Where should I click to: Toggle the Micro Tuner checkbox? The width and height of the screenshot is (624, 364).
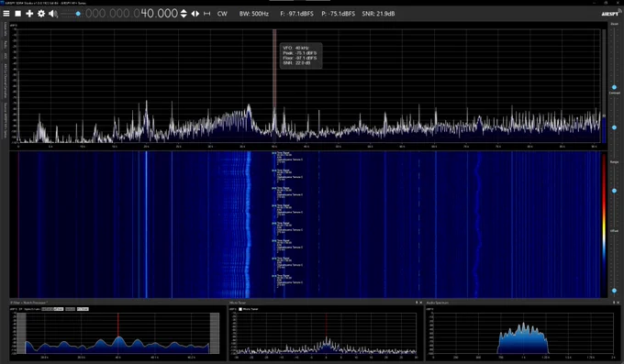[x=240, y=309]
